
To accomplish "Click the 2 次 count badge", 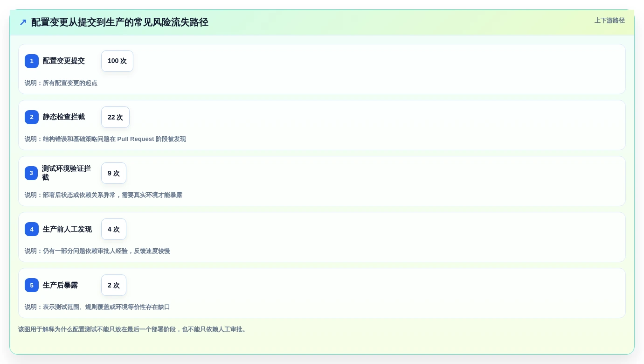I will coord(114,285).
